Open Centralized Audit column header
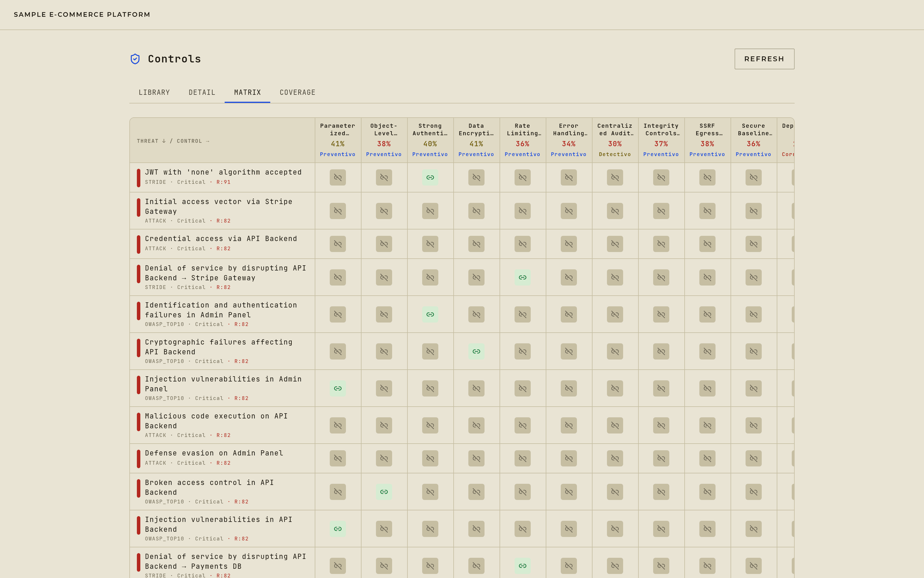 tap(615, 140)
